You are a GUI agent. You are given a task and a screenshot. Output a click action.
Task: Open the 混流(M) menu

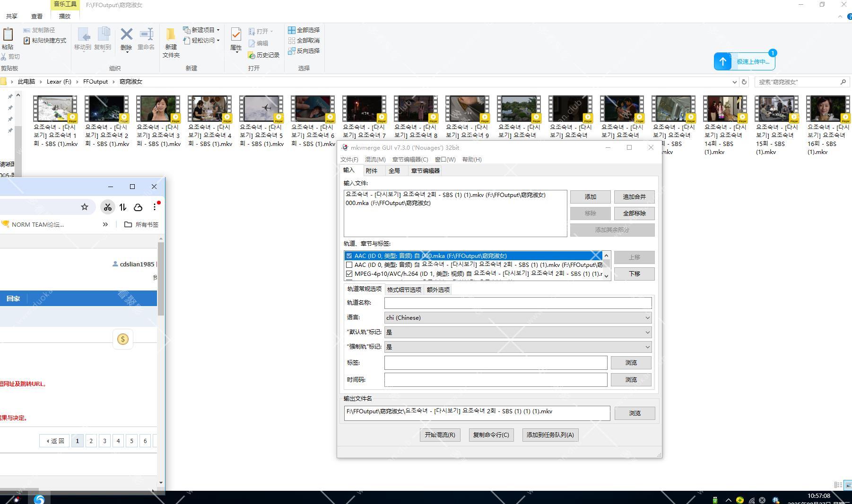375,160
